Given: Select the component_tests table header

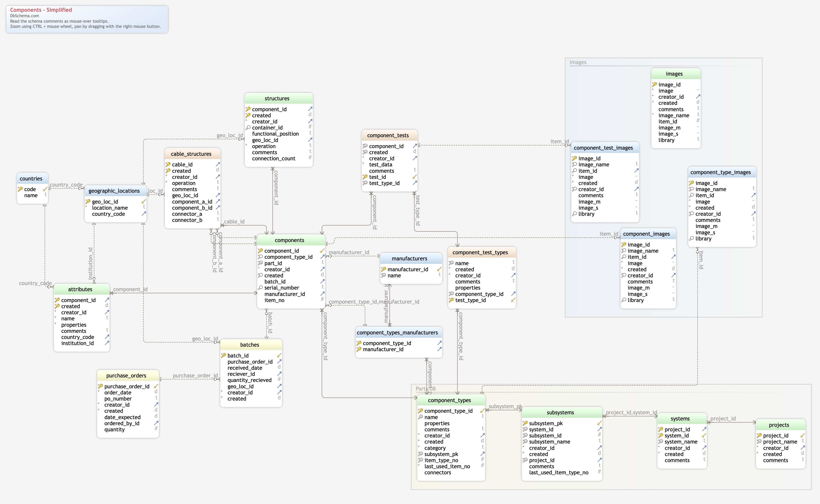Looking at the screenshot, I should tap(389, 135).
